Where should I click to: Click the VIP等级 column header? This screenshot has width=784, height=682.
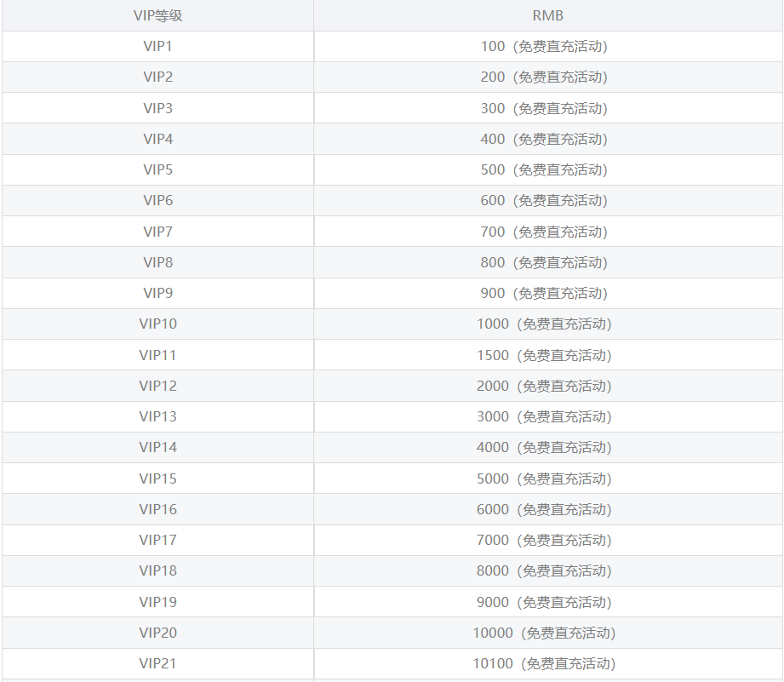click(157, 15)
